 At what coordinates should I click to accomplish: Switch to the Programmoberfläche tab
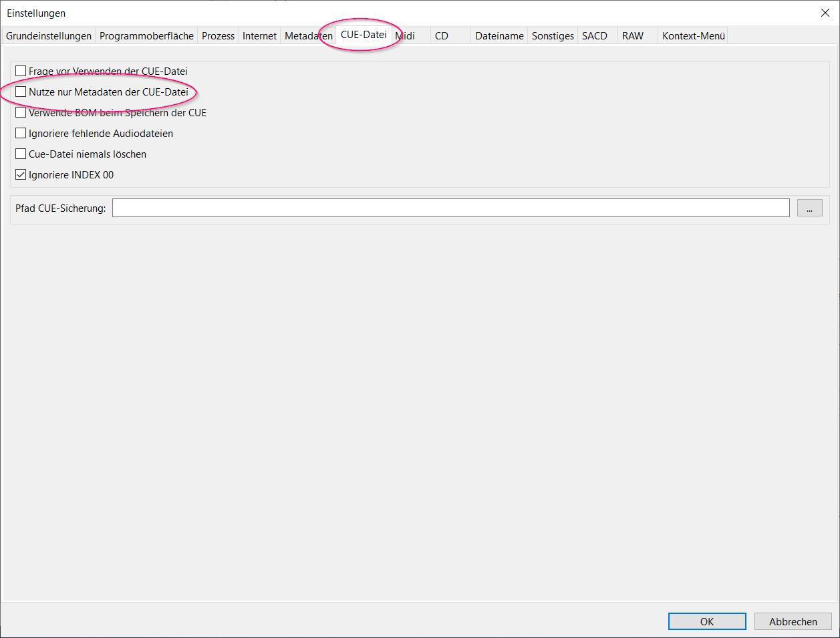click(x=146, y=36)
